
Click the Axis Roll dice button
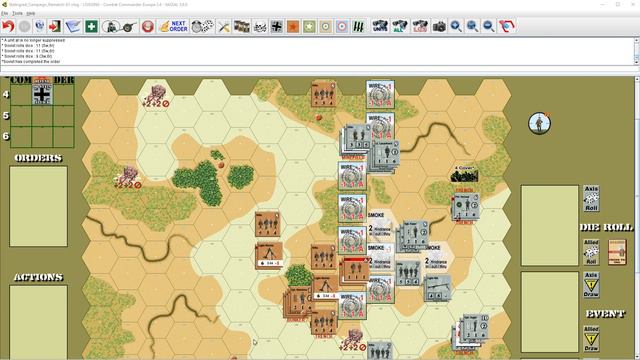[591, 198]
